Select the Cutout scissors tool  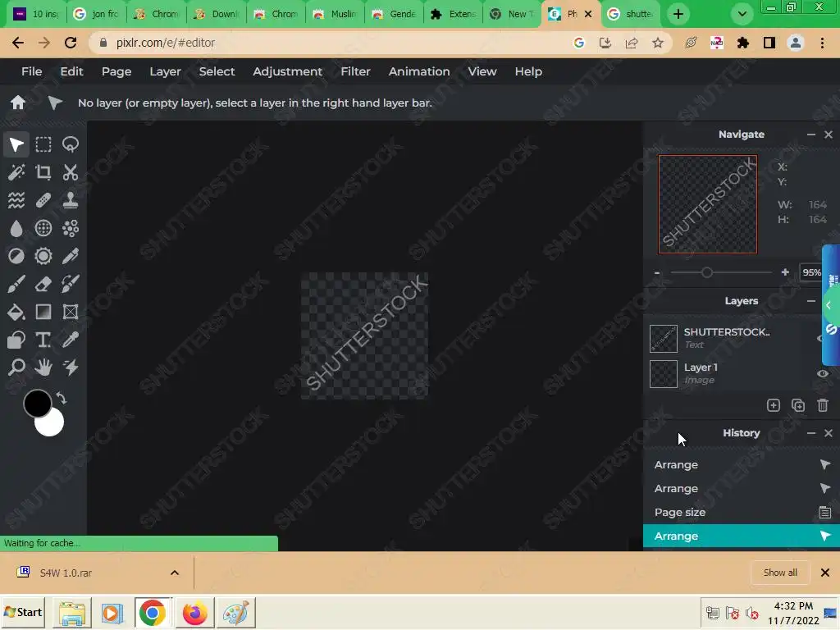pos(71,172)
